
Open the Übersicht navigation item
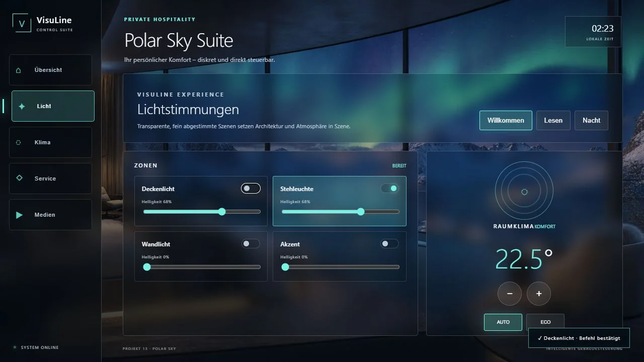click(50, 70)
